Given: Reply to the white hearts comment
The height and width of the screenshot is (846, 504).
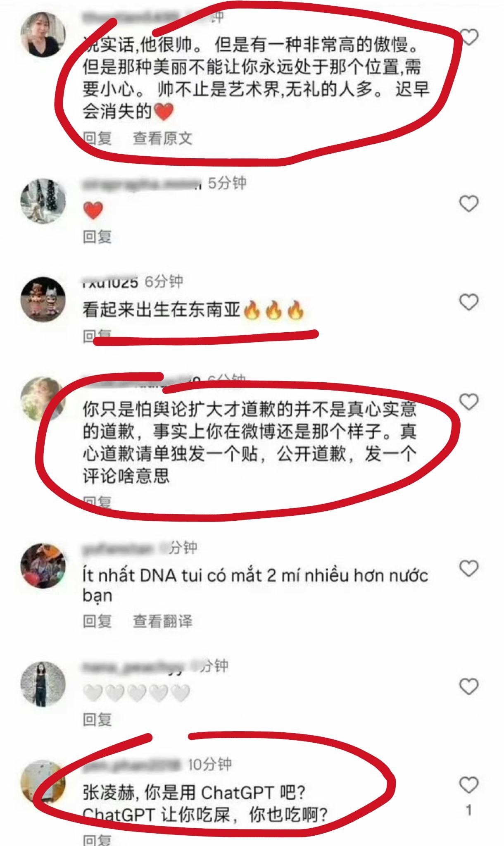Looking at the screenshot, I should click(97, 720).
